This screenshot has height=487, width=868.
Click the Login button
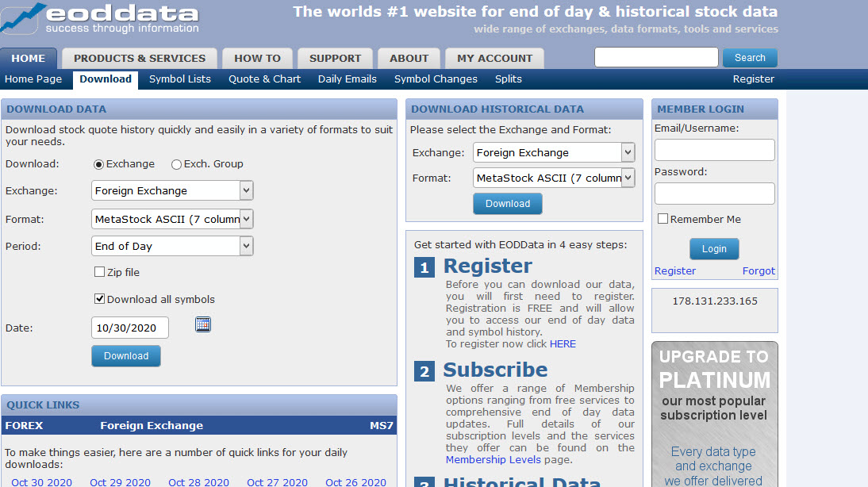(714, 249)
